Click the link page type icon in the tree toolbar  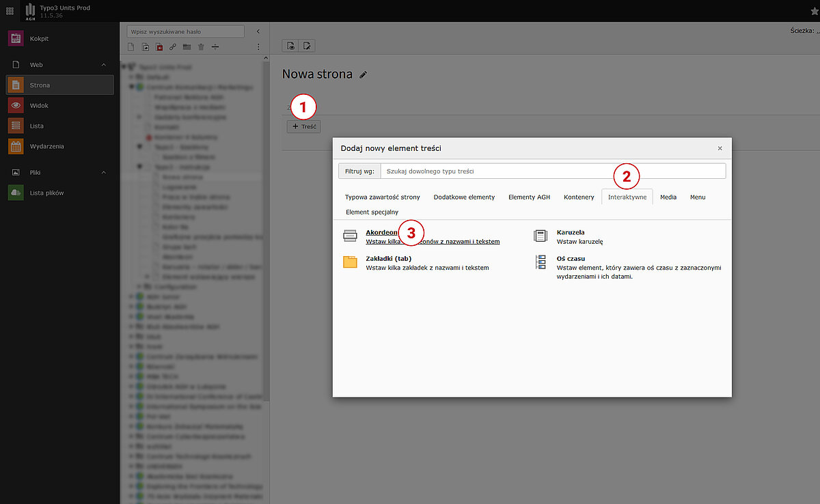(x=173, y=47)
